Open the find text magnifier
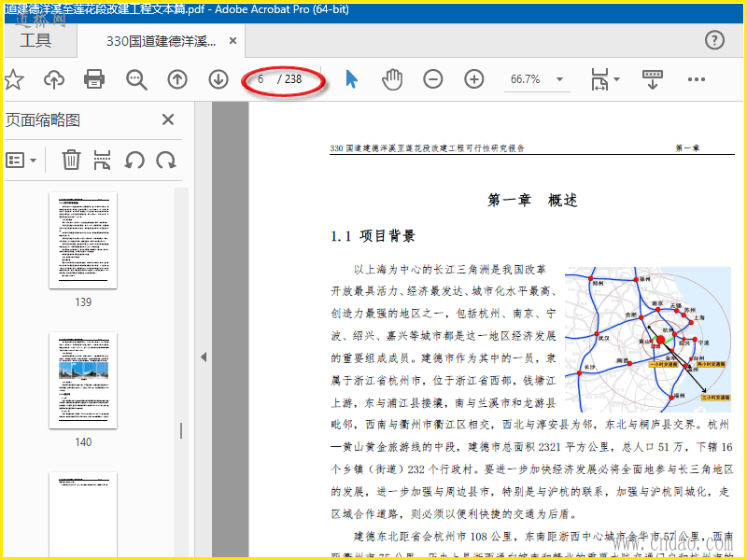Viewport: 747px width, 560px height. tap(136, 79)
